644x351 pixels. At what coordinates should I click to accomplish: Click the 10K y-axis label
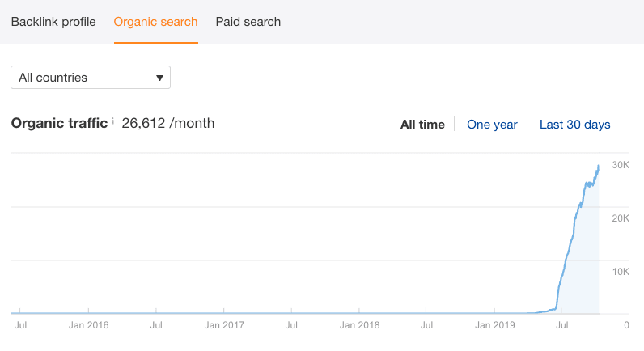[621, 272]
